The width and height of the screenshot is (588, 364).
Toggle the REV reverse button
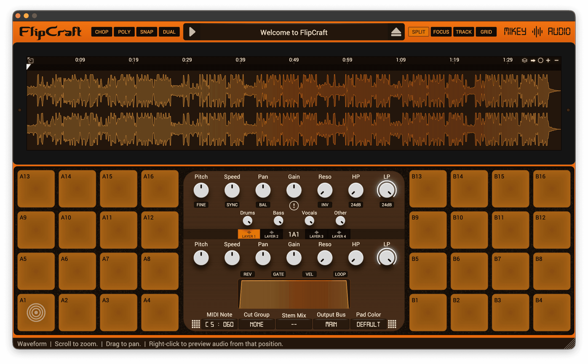[247, 274]
